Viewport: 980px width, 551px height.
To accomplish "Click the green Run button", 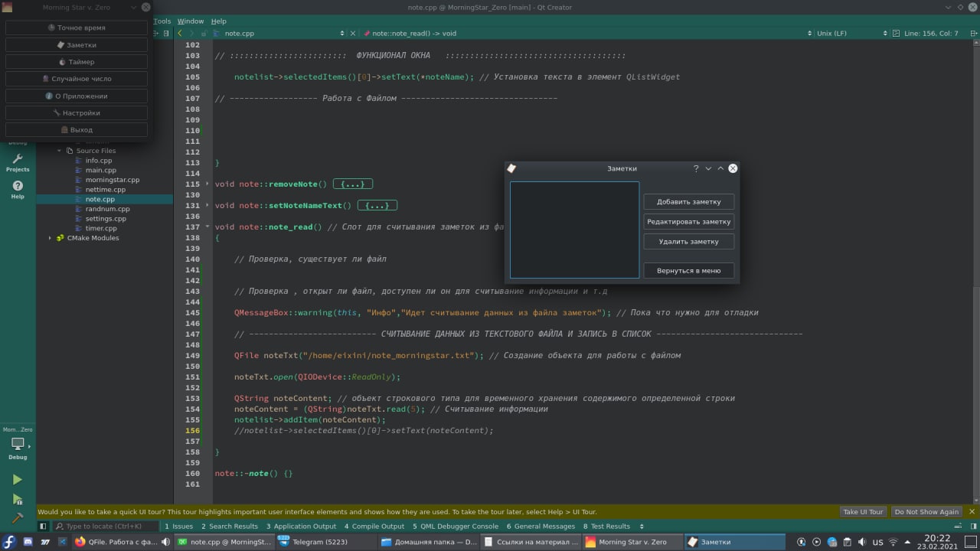I will 17,480.
